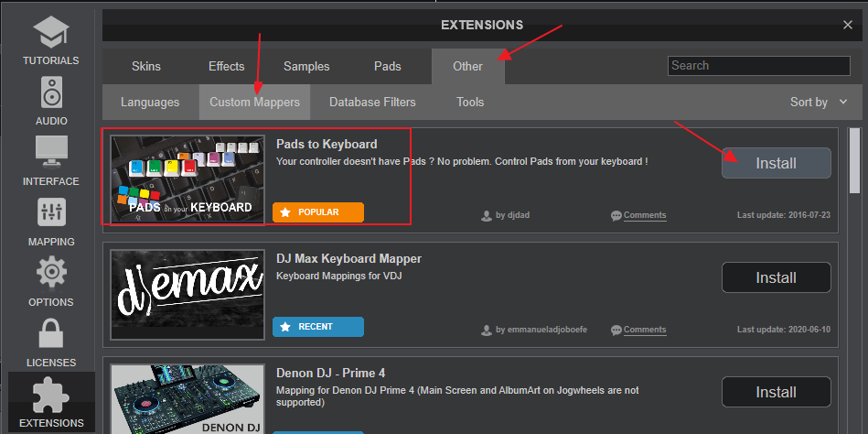
Task: Open the Tutorials graduation cap icon
Action: click(50, 32)
